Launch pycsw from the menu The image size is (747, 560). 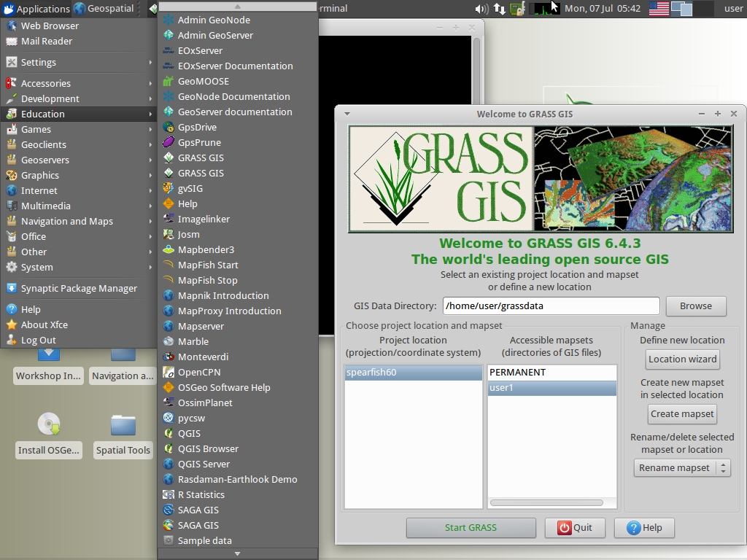coord(237,418)
